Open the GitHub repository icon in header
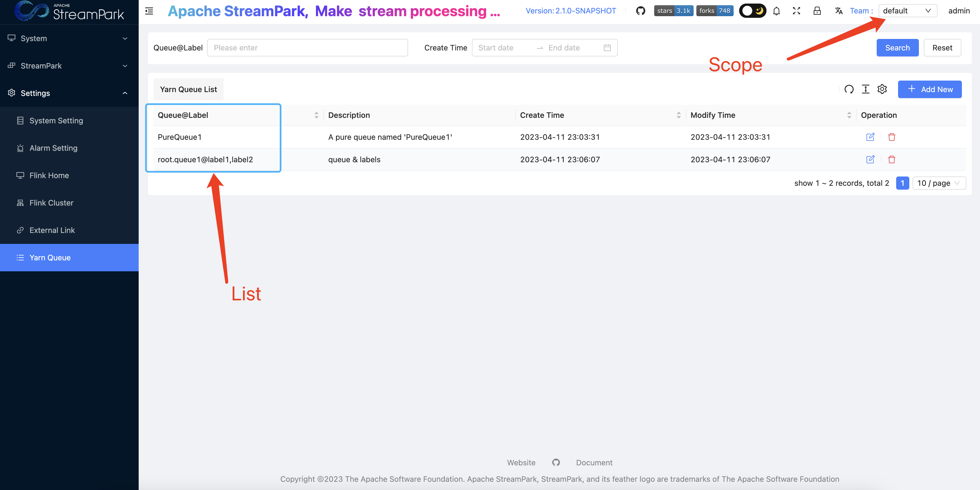 (x=641, y=11)
